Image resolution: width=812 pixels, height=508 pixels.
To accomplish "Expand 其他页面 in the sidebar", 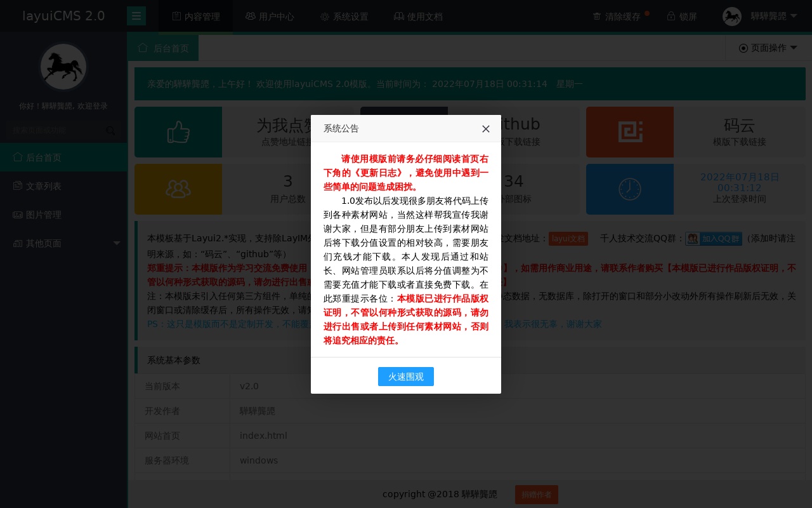I will coord(63,243).
